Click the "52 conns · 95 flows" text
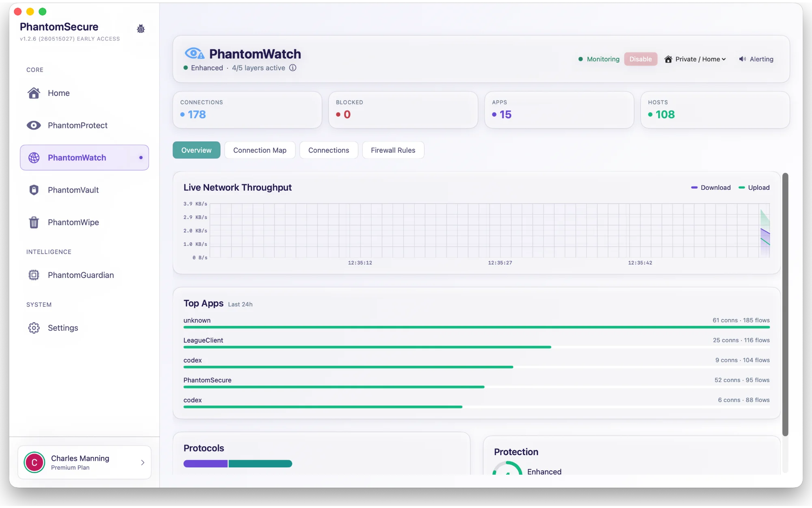 (x=742, y=380)
